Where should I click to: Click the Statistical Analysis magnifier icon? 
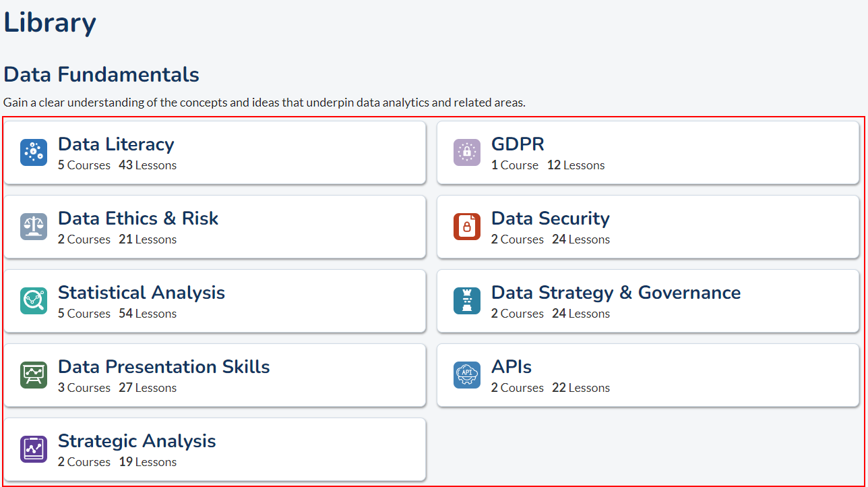(x=34, y=301)
